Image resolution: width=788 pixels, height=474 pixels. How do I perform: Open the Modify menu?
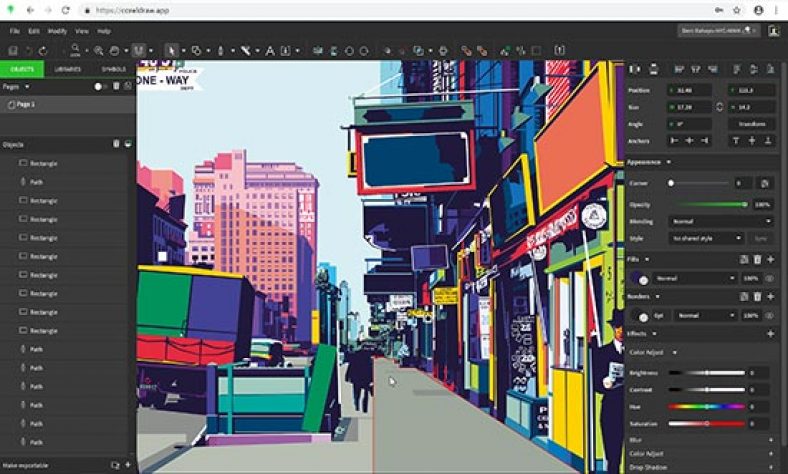click(57, 31)
